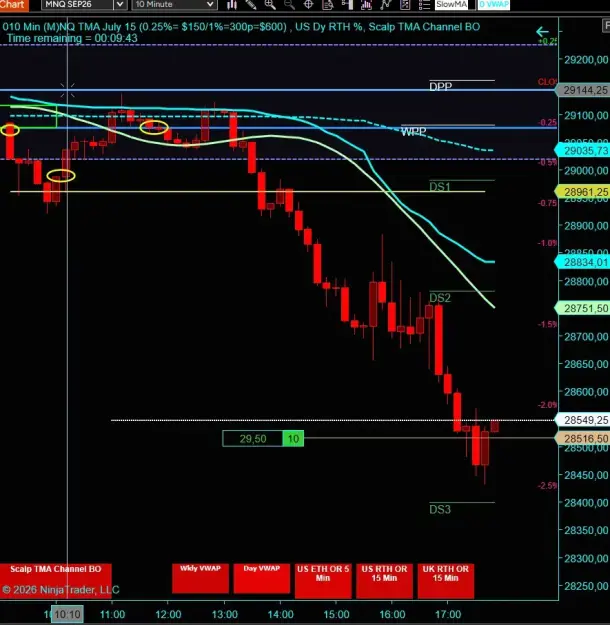Click the green quantity 10 order box
The width and height of the screenshot is (610, 625).
pyautogui.click(x=293, y=439)
